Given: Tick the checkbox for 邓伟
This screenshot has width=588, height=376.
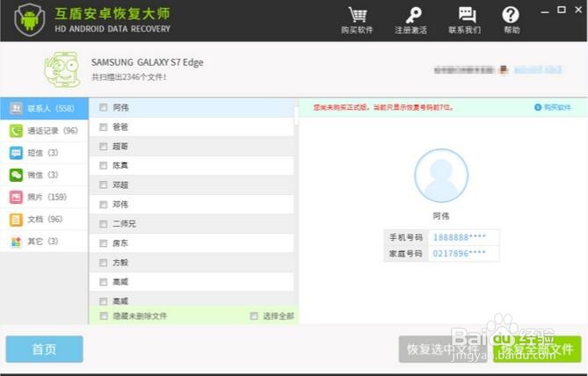Looking at the screenshot, I should (x=103, y=205).
